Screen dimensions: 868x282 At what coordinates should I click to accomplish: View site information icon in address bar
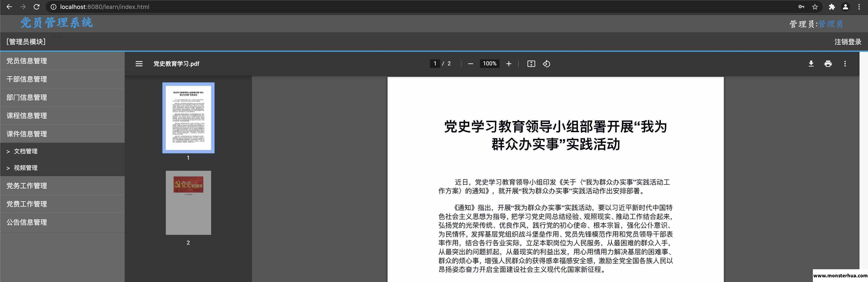point(53,7)
